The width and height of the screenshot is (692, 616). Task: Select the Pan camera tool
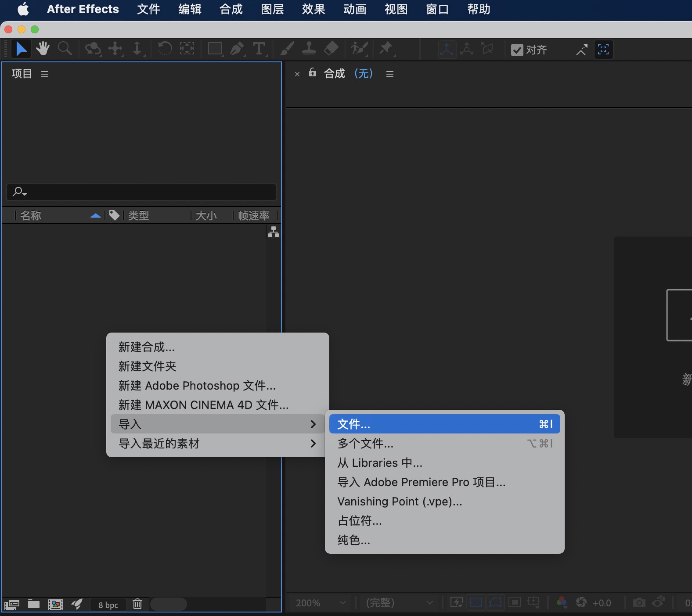tap(115, 49)
